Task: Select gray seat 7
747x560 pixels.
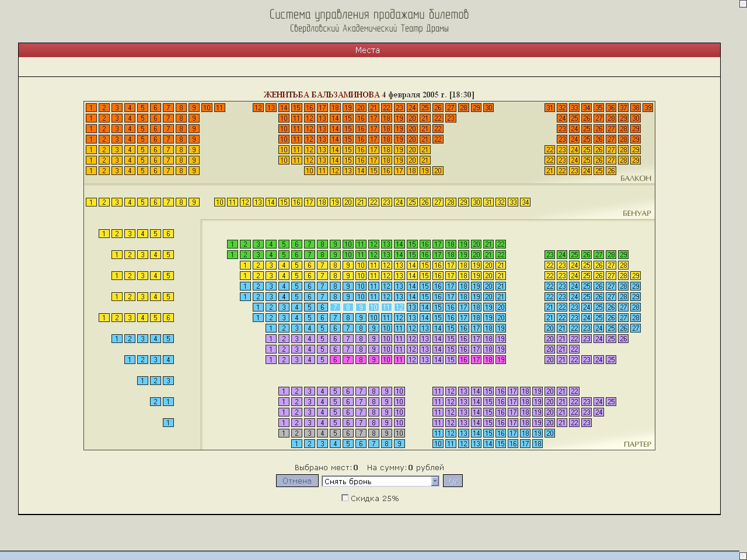Action: coord(361,433)
